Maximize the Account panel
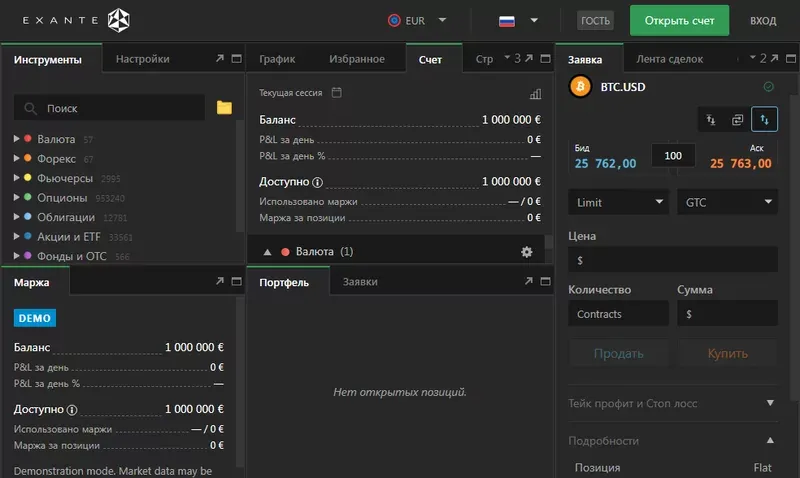This screenshot has height=478, width=800. [x=545, y=59]
